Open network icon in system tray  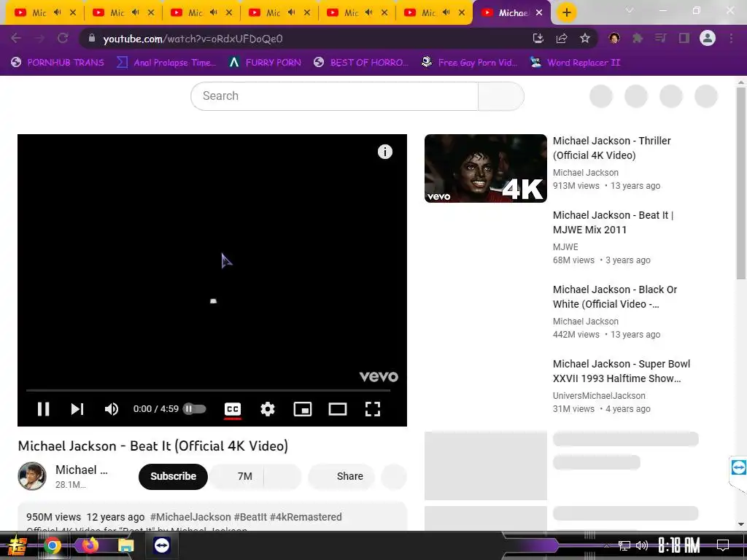coord(624,545)
